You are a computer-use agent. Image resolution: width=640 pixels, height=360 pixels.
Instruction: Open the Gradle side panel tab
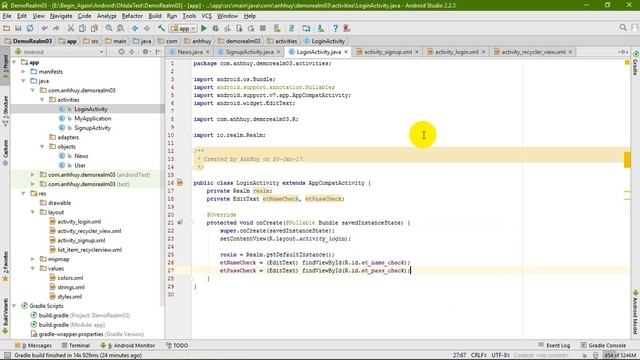(636, 64)
